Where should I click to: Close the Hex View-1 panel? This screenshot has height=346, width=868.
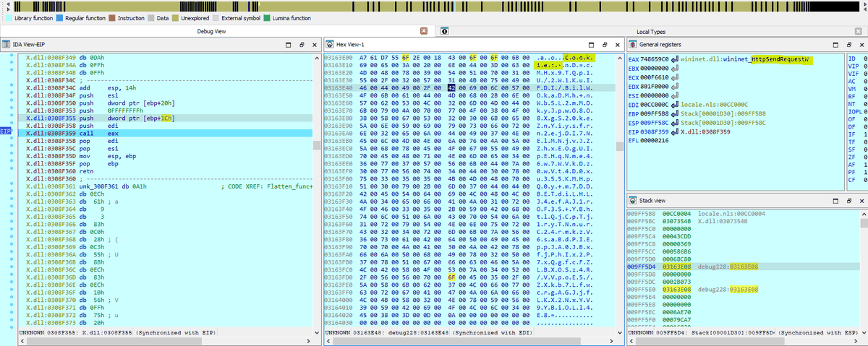coord(618,45)
